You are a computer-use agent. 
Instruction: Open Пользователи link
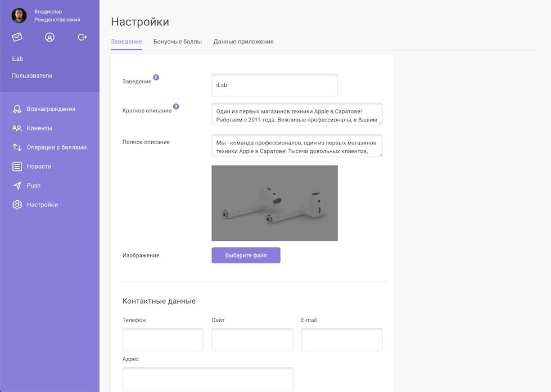pyautogui.click(x=32, y=75)
